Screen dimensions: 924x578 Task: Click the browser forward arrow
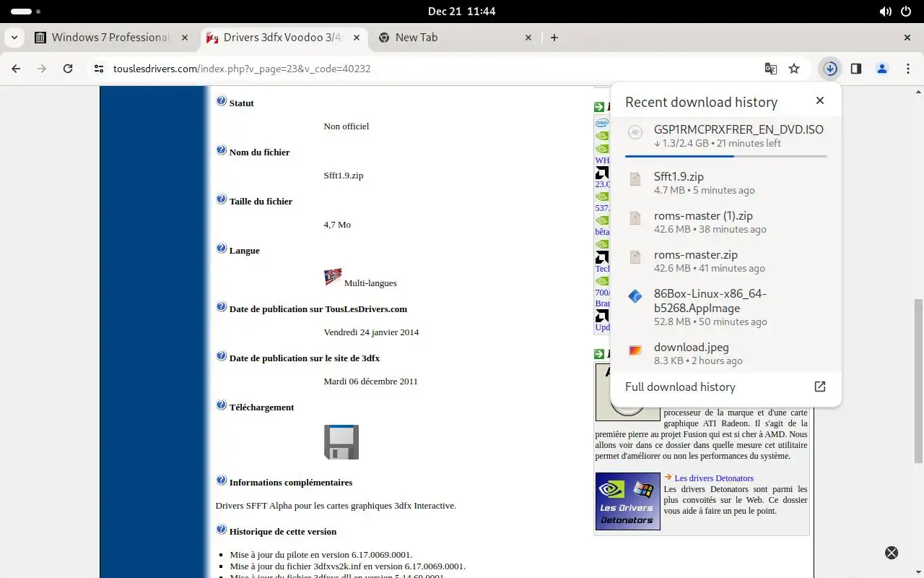click(42, 69)
